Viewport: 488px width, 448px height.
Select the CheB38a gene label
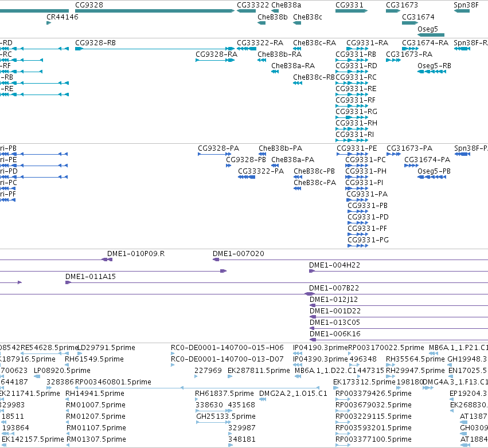[286, 5]
